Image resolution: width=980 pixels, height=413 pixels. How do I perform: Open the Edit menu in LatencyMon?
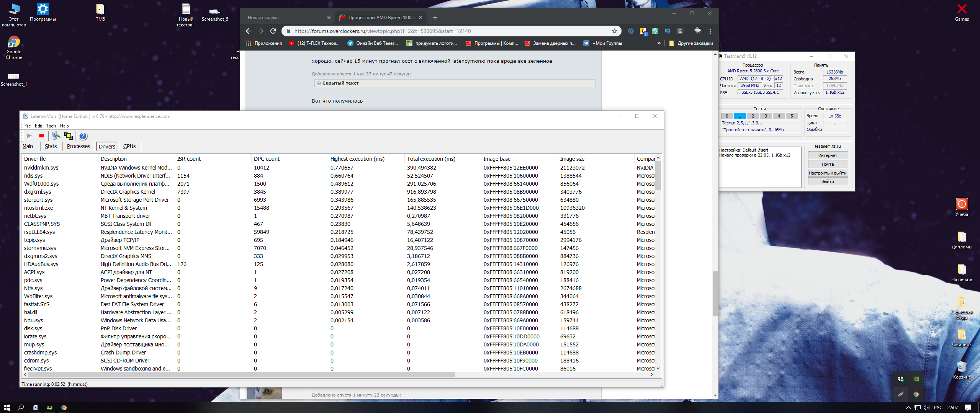coord(38,126)
